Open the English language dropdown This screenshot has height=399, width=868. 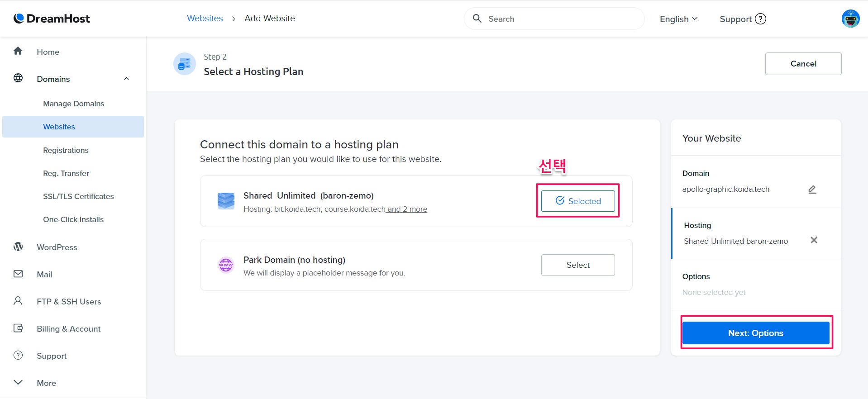click(678, 19)
